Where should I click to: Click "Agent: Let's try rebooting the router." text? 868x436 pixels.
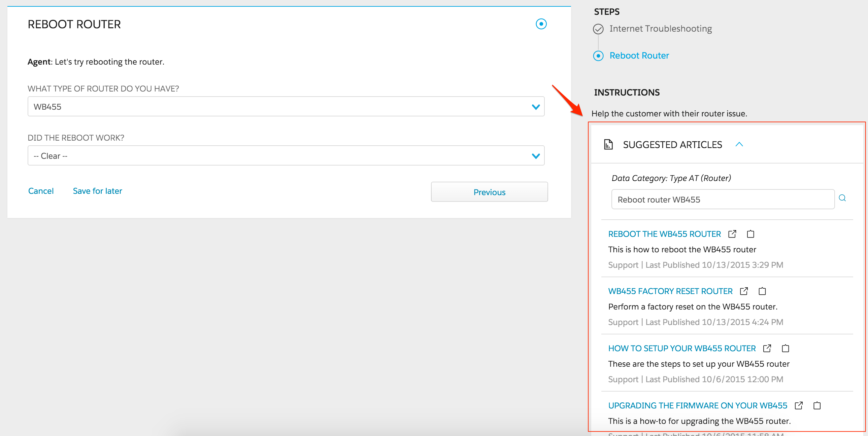96,62
